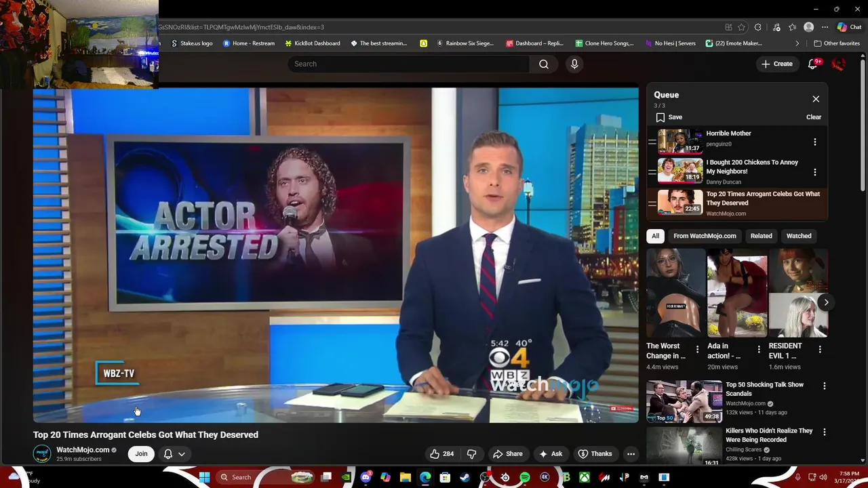Open Rainbow Six Siege bookmark
This screenshot has width=868, height=488.
click(x=465, y=43)
